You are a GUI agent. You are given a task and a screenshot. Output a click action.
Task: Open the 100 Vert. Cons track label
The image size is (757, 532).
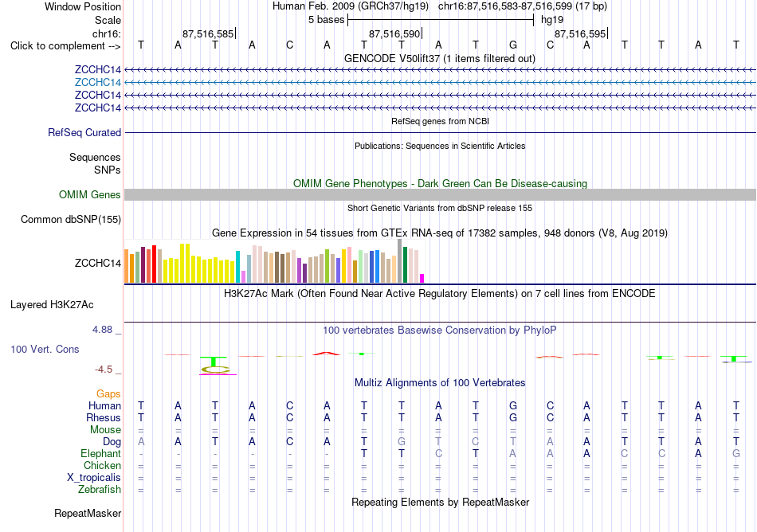pos(45,349)
